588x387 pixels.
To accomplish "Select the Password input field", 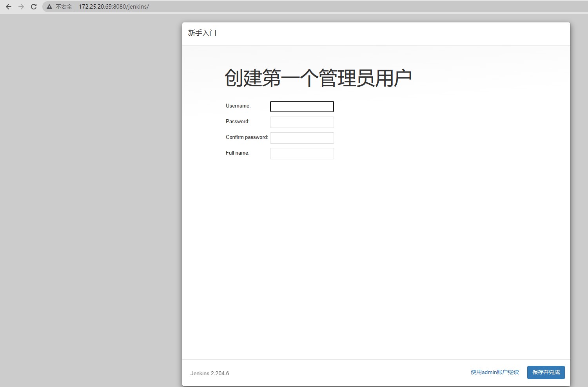I will click(x=302, y=122).
